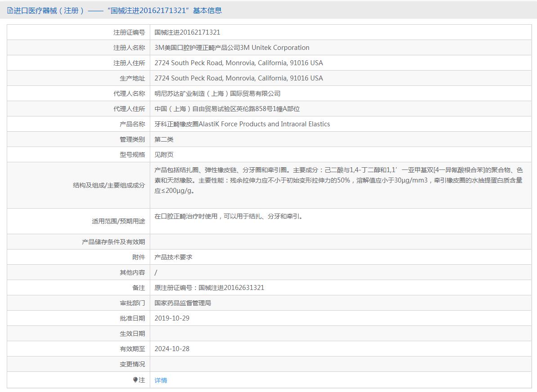The width and height of the screenshot is (537, 392).
Task: Select the 结构及组成/主要组成成分 label
Action: click(109, 185)
